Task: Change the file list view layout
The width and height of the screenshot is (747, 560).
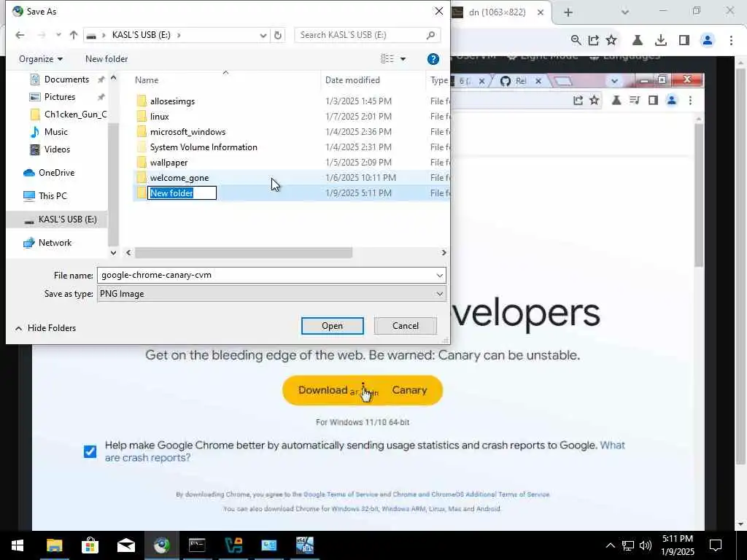Action: tap(387, 58)
